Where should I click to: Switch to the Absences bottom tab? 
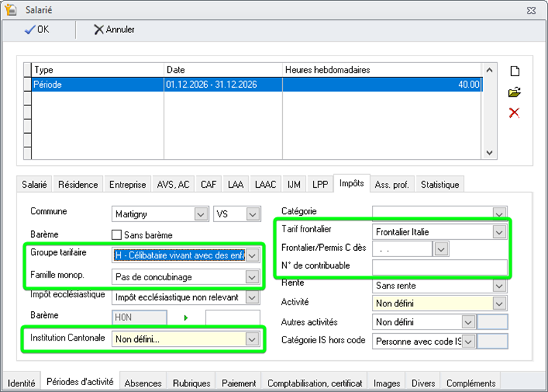(143, 383)
